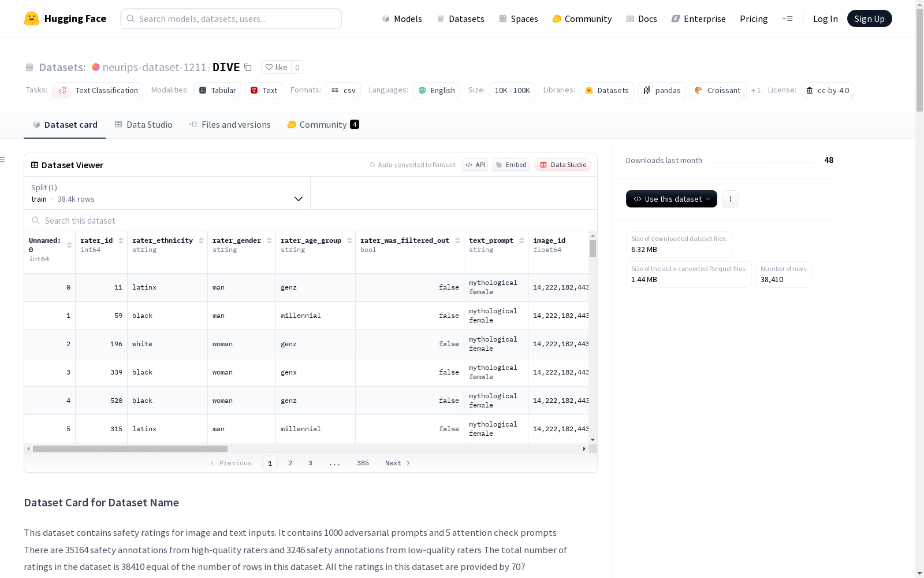Show the +1 more libraries
This screenshot has height=578, width=924.
756,90
